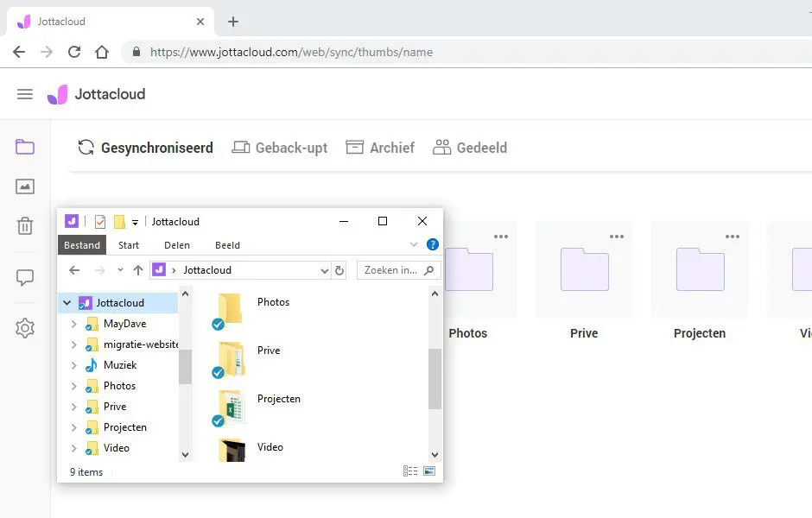Viewport: 812px width, 518px height.
Task: Open the quick access toolbar customize dropdown
Action: coord(135,223)
